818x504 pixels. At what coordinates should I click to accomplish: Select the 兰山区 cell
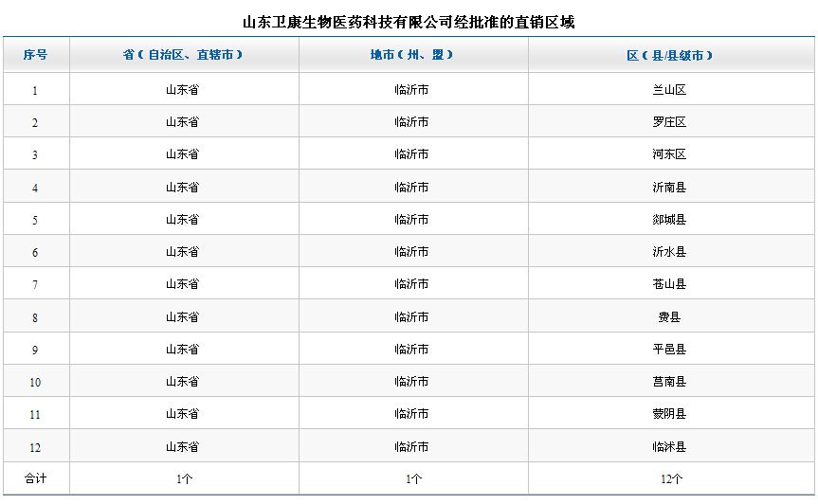point(669,90)
